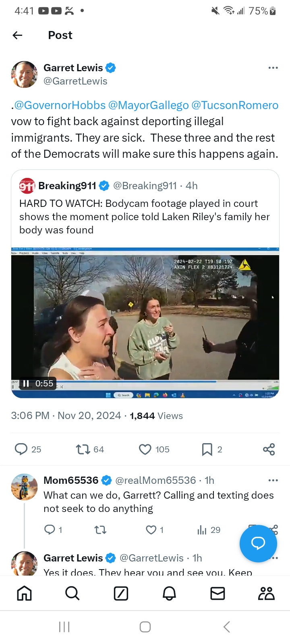Bookmark the main post
This screenshot has width=290, height=644.
[207, 449]
